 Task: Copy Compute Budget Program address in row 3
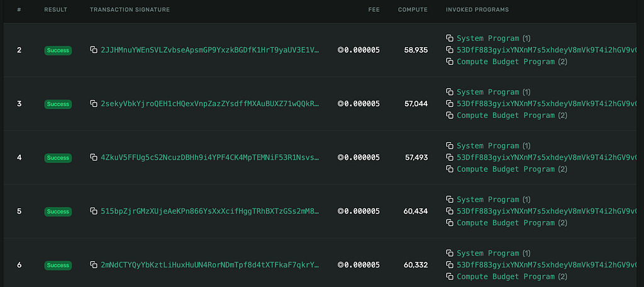point(450,116)
